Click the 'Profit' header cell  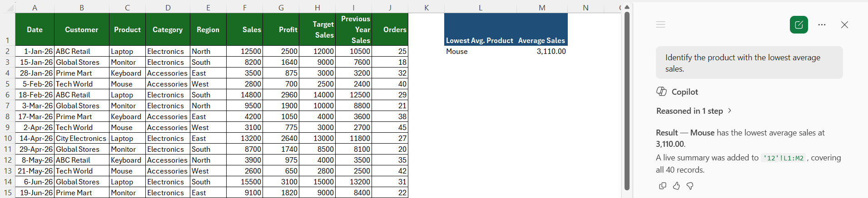click(x=281, y=29)
